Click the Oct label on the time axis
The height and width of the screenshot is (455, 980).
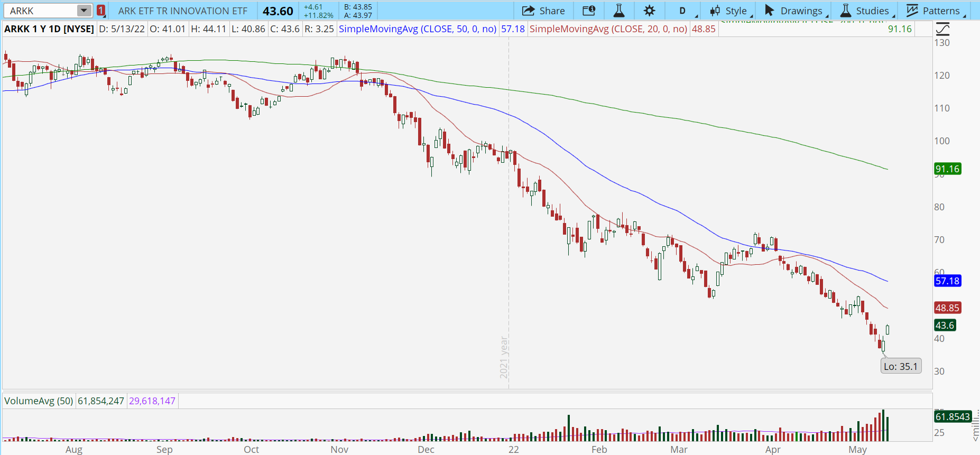(x=252, y=450)
